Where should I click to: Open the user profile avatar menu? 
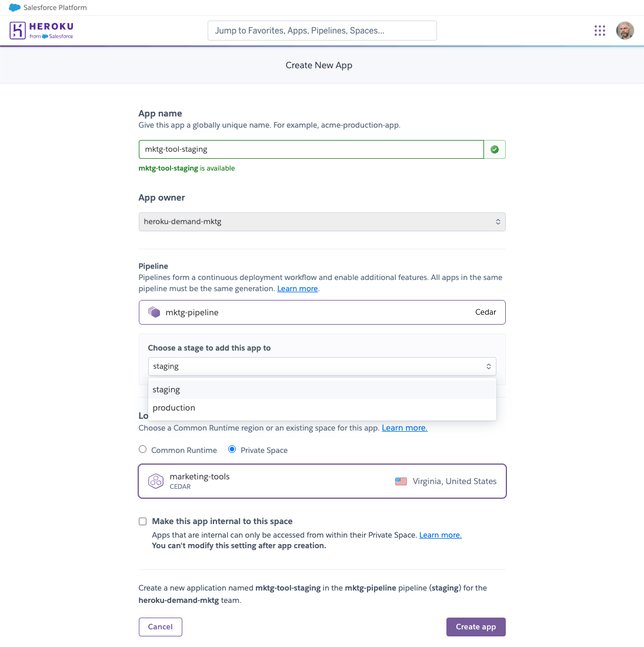[625, 31]
